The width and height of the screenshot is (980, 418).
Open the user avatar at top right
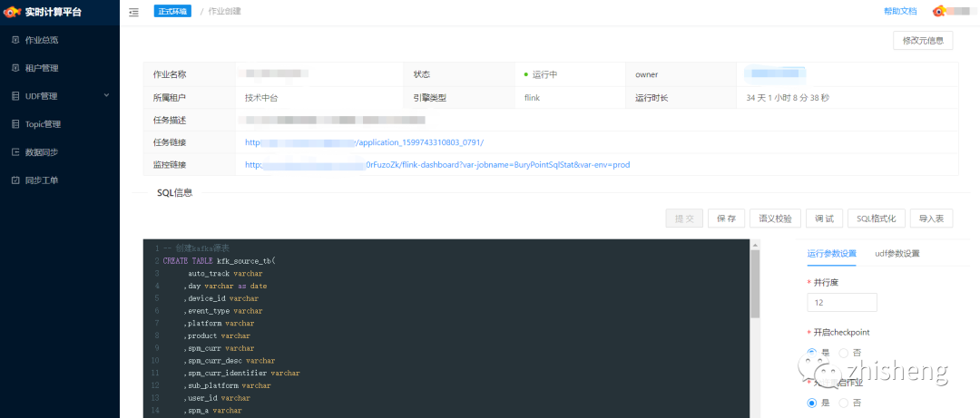click(x=939, y=11)
